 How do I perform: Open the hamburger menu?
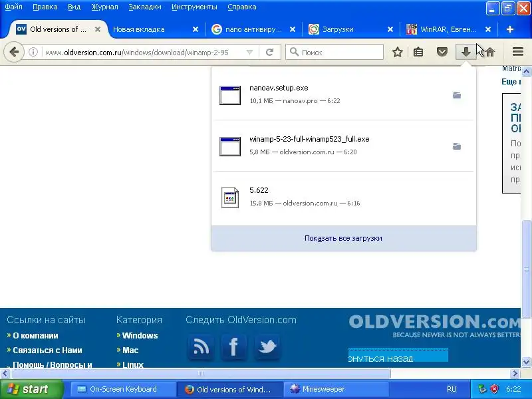(518, 52)
